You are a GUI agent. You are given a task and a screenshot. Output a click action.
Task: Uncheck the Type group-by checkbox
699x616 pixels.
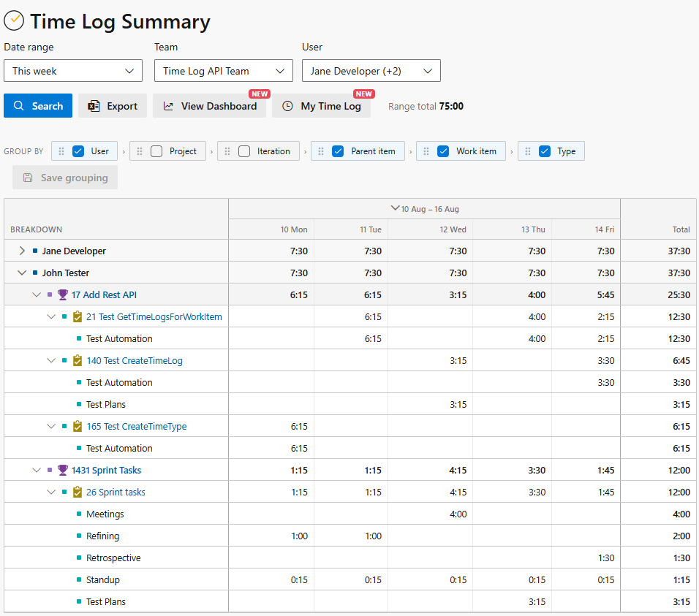point(544,151)
